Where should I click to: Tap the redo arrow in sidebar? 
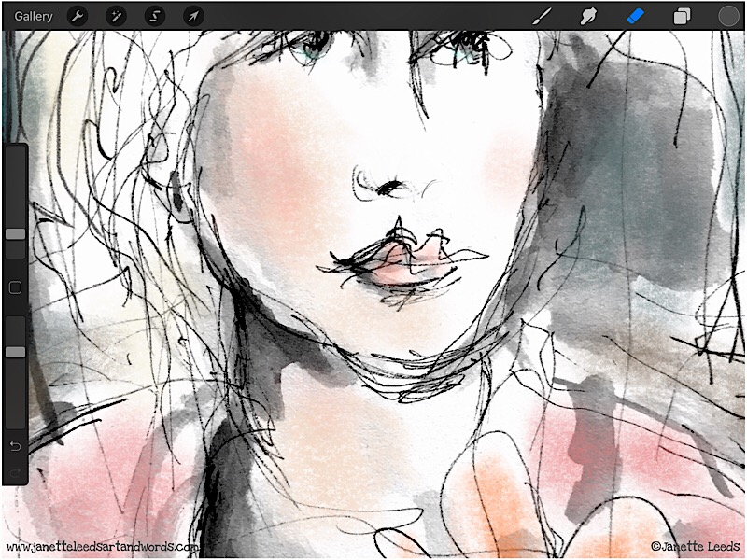pos(15,472)
